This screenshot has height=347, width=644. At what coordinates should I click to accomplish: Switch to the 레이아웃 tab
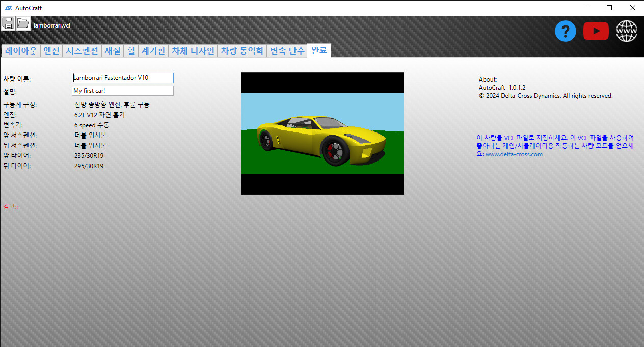pos(21,51)
